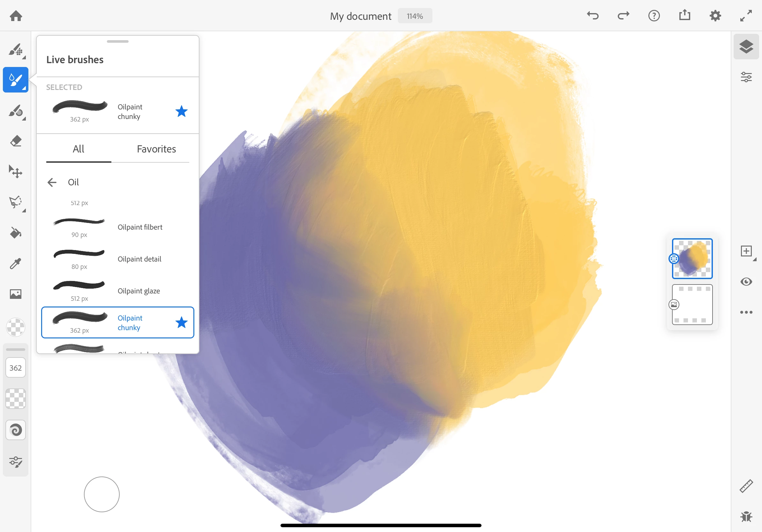Image resolution: width=762 pixels, height=532 pixels.
Task: Switch to the Favorites tab
Action: (x=156, y=149)
